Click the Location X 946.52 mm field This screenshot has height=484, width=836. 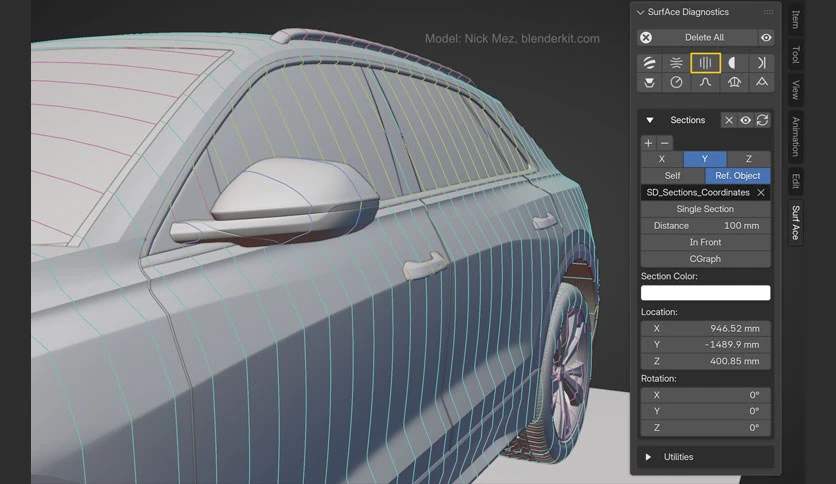[705, 328]
